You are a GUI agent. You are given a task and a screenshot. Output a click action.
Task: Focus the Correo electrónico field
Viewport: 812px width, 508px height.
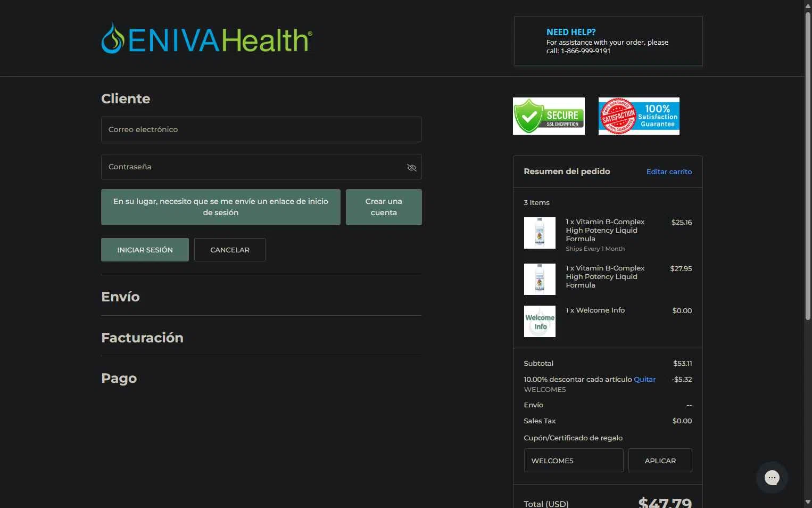coord(261,129)
